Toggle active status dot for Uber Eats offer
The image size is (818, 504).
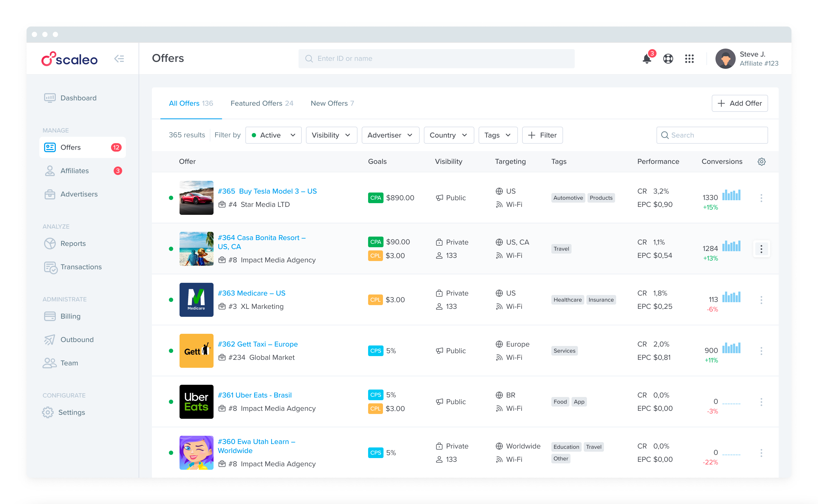[171, 402]
